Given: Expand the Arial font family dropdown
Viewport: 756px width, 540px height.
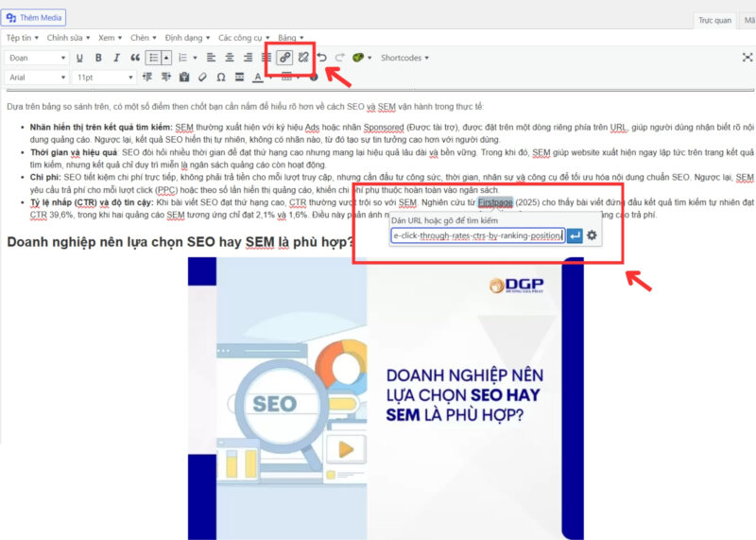Looking at the screenshot, I should [37, 78].
